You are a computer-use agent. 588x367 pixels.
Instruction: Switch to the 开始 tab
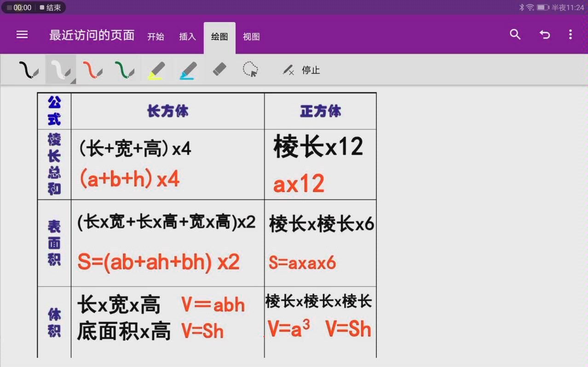156,37
